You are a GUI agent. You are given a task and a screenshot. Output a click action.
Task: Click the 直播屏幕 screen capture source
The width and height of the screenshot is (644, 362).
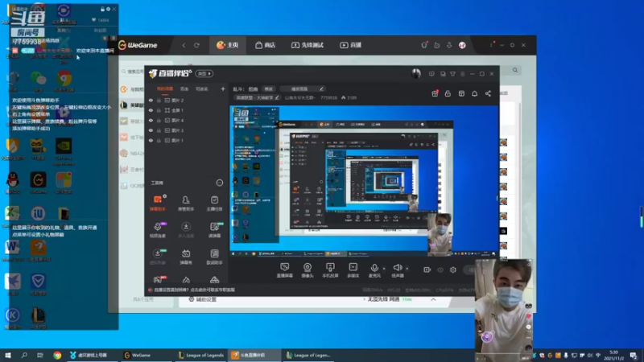click(x=285, y=270)
